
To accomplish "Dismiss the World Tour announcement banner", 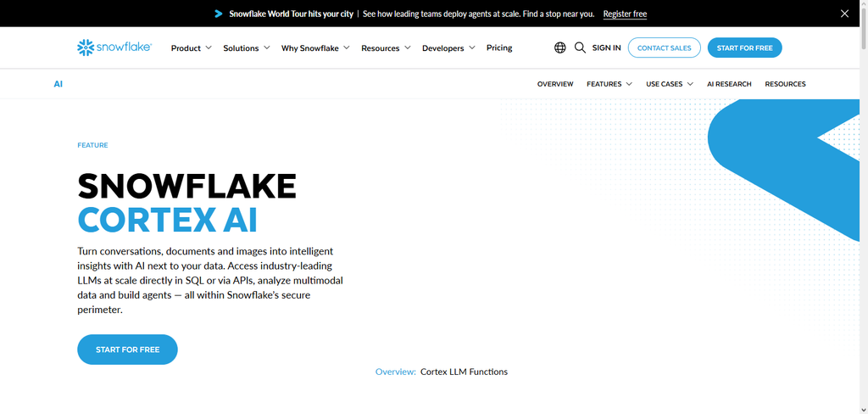I will click(x=844, y=14).
